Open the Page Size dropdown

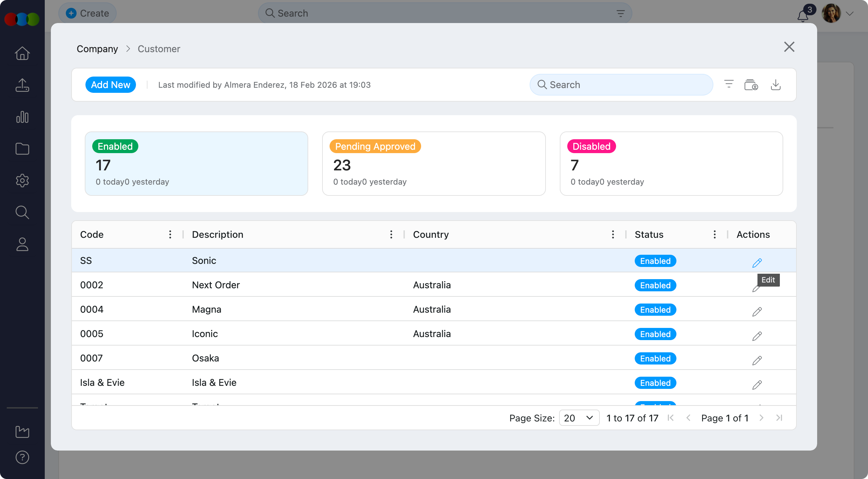[579, 418]
